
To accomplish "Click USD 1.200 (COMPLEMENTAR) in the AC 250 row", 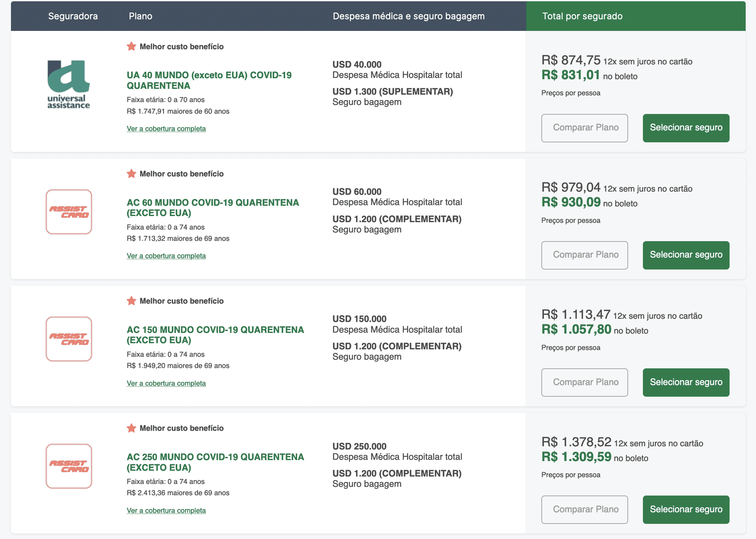I will (397, 473).
